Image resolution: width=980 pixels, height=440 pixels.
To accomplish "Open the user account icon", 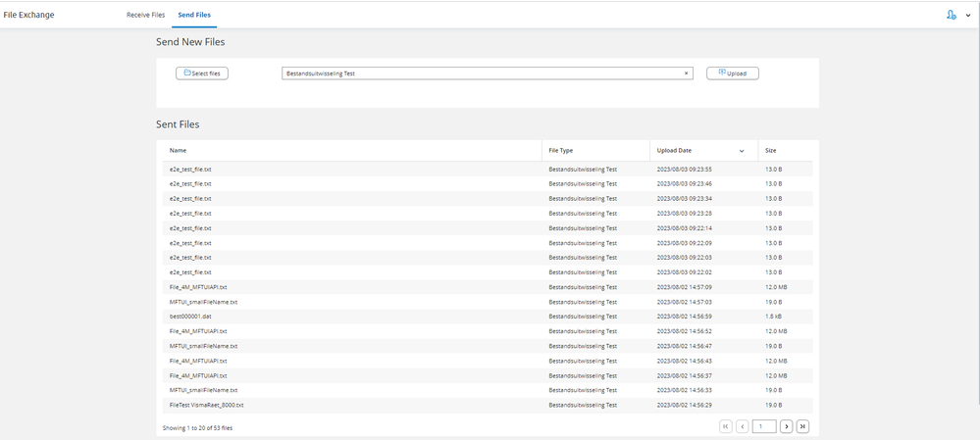I will (951, 15).
